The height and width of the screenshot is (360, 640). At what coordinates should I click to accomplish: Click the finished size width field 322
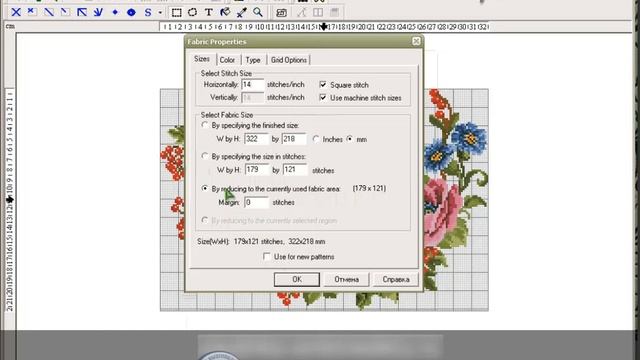pos(256,139)
